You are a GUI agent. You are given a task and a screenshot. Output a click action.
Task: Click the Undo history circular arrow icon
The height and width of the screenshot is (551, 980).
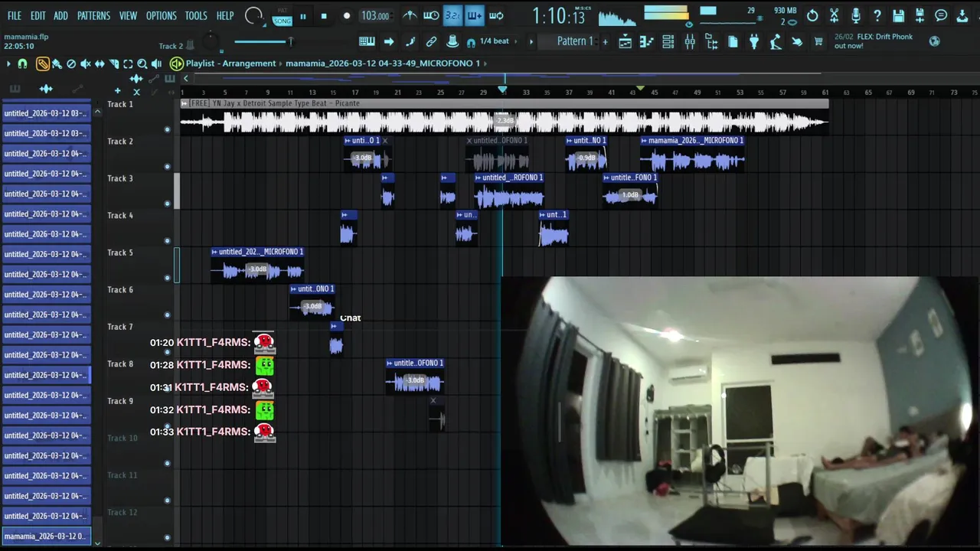point(812,16)
